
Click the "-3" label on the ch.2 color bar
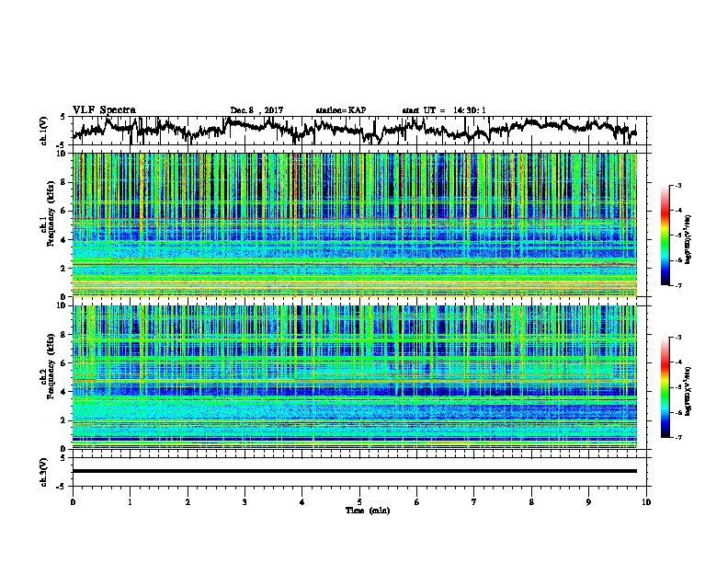pyautogui.click(x=677, y=338)
